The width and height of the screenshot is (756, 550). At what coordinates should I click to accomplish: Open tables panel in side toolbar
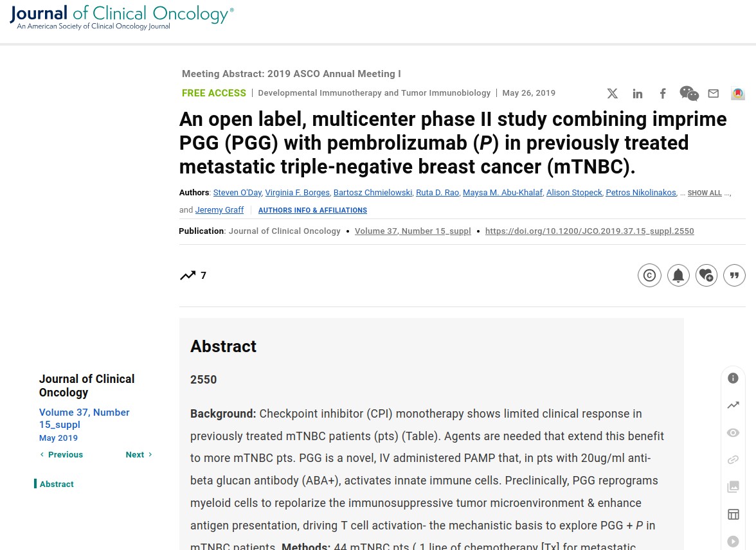pyautogui.click(x=733, y=514)
